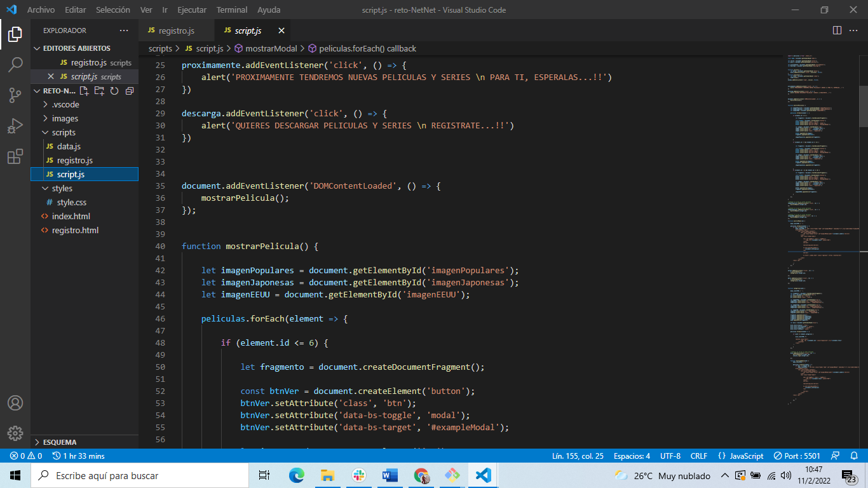Open the Ver menu

pyautogui.click(x=146, y=10)
